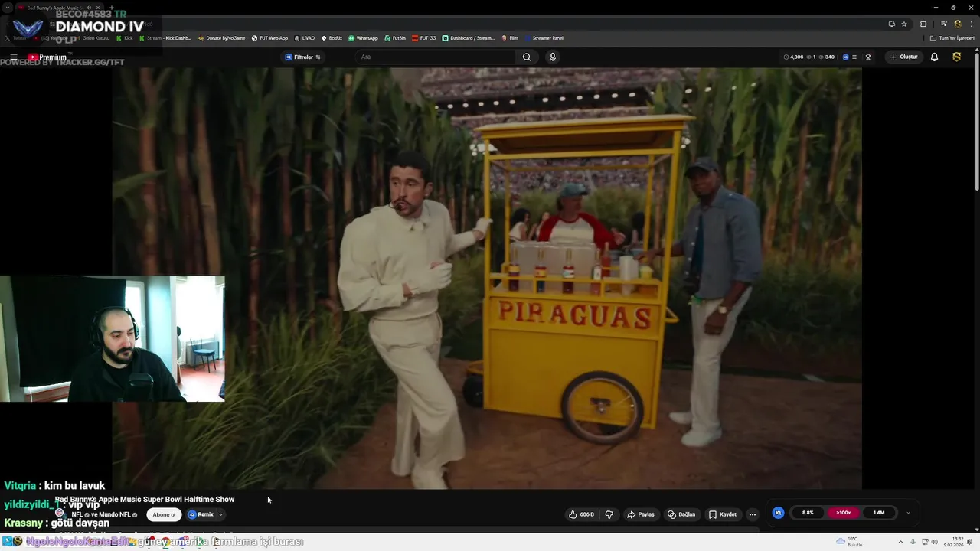Open the Tüm Yer İşaretleri bookmarks folder
Viewport: 980px width, 551px height.
click(952, 38)
